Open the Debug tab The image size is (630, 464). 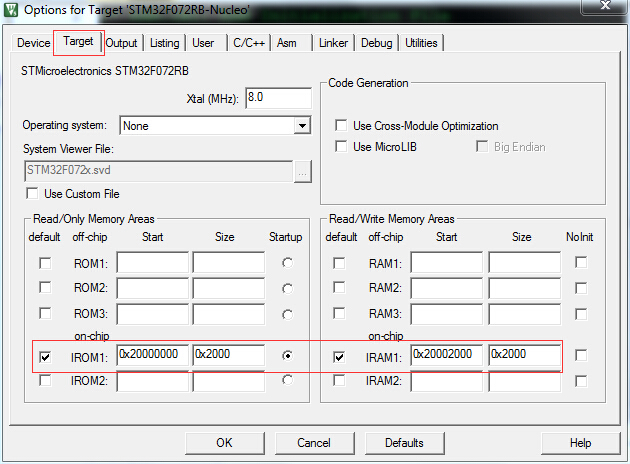[376, 43]
